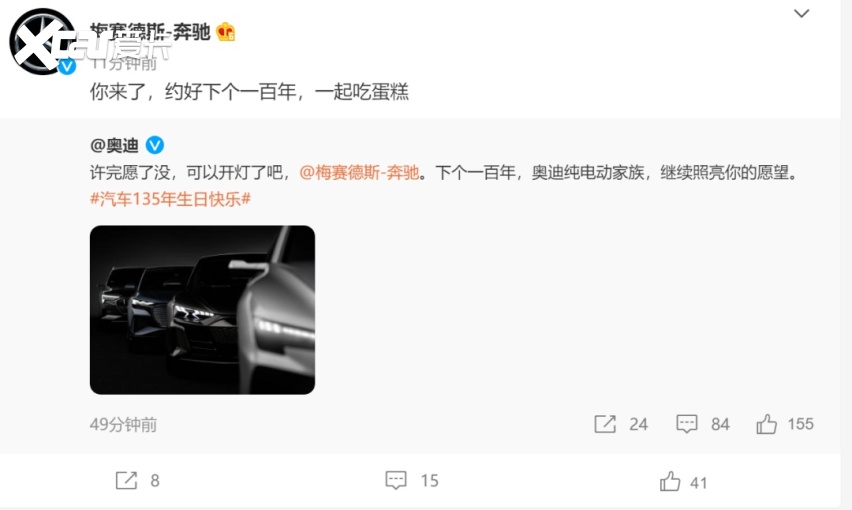Repost the Mercedes post with 8 shares
Viewport: 852px width, 510px height.
pyautogui.click(x=126, y=480)
